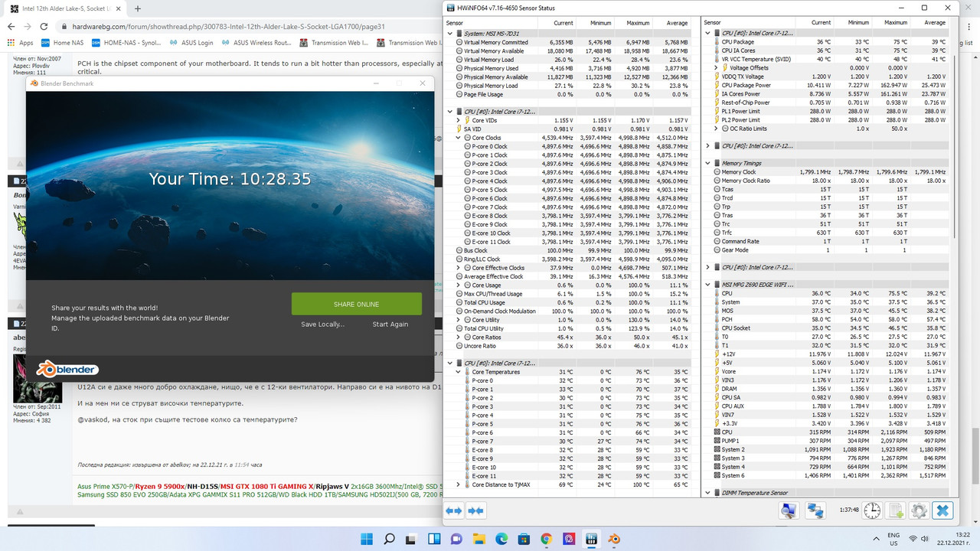The height and width of the screenshot is (551, 980).
Task: Open ASUS Wireless Rout... bookmark
Action: coord(256,43)
